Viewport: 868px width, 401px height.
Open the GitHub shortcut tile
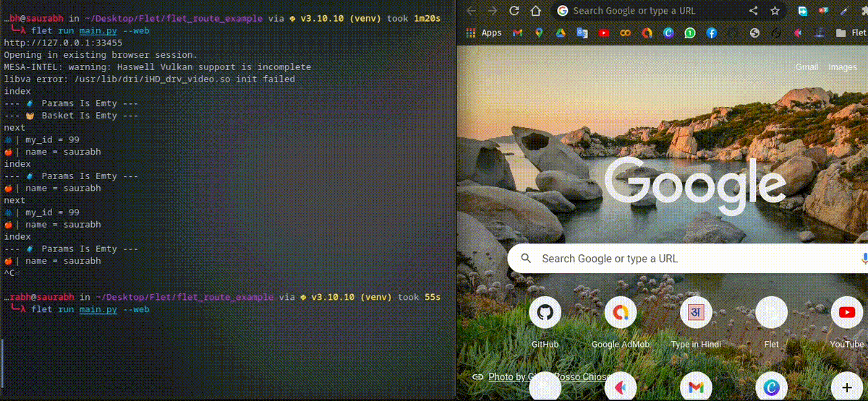click(545, 313)
